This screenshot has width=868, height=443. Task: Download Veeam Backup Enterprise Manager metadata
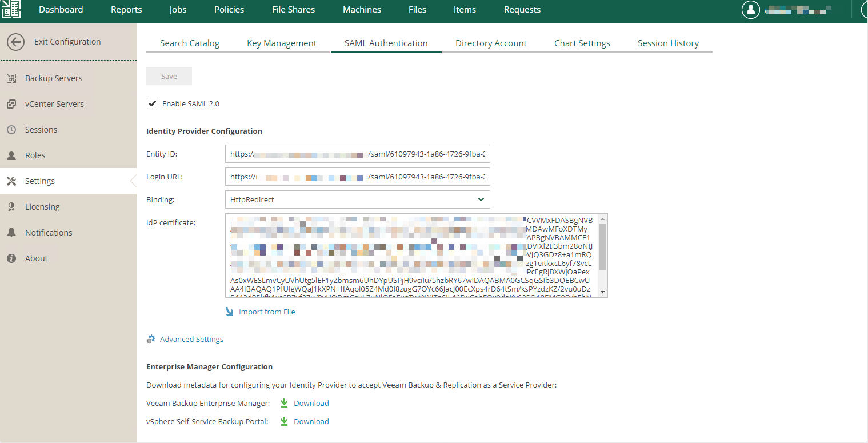(x=311, y=403)
